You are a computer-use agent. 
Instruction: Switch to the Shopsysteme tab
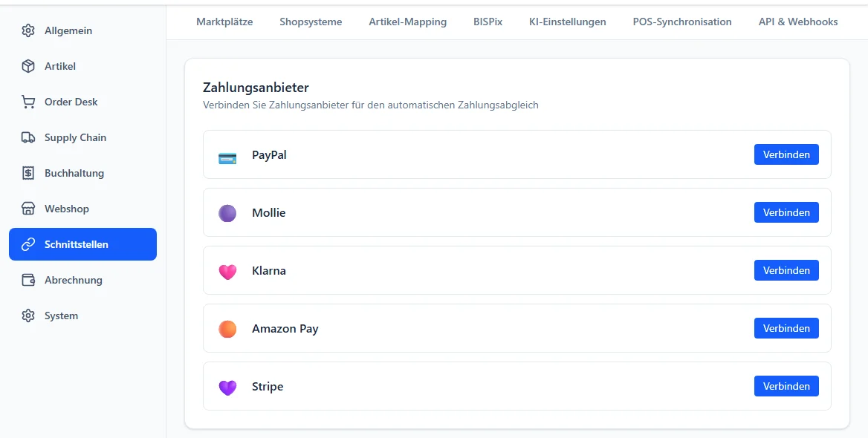(x=311, y=22)
